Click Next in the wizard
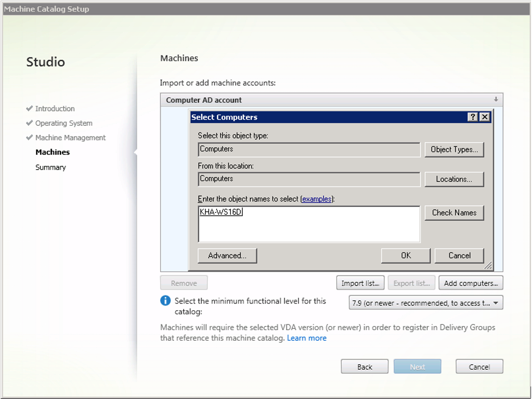The height and width of the screenshot is (399, 532). 417,367
